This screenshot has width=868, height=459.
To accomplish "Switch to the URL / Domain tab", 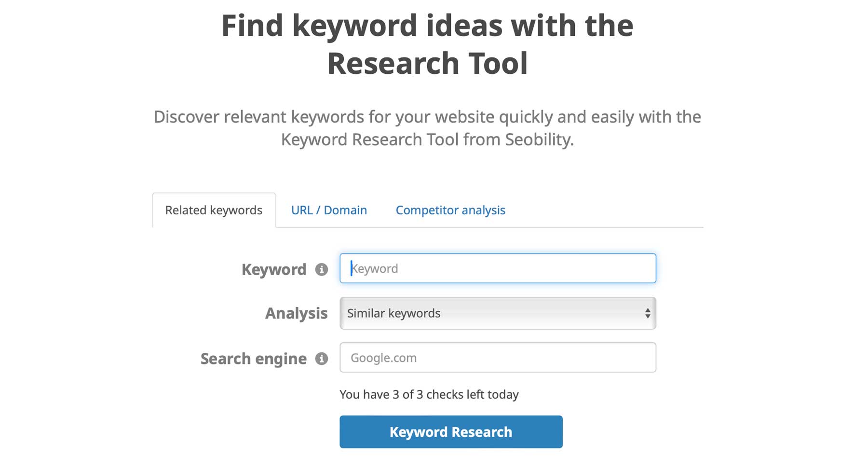I will tap(329, 210).
